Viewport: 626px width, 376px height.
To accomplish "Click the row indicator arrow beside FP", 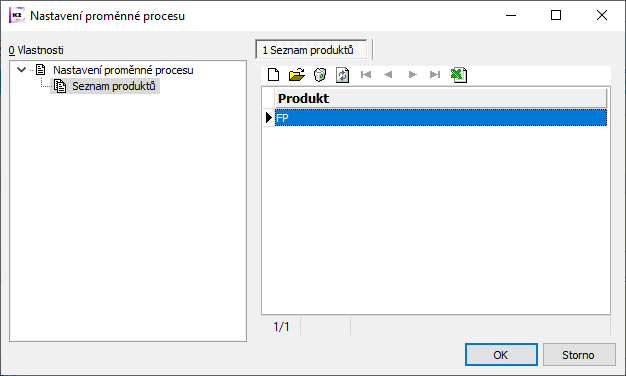I will click(x=269, y=118).
